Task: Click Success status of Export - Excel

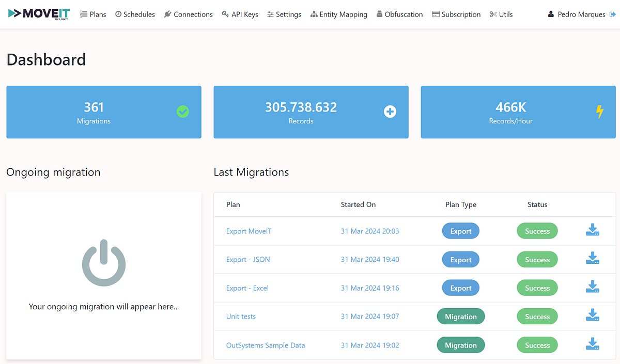Action: pyautogui.click(x=537, y=288)
